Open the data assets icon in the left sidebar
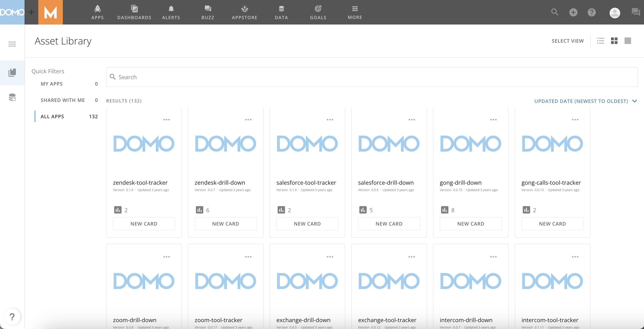This screenshot has height=329, width=644. [12, 97]
